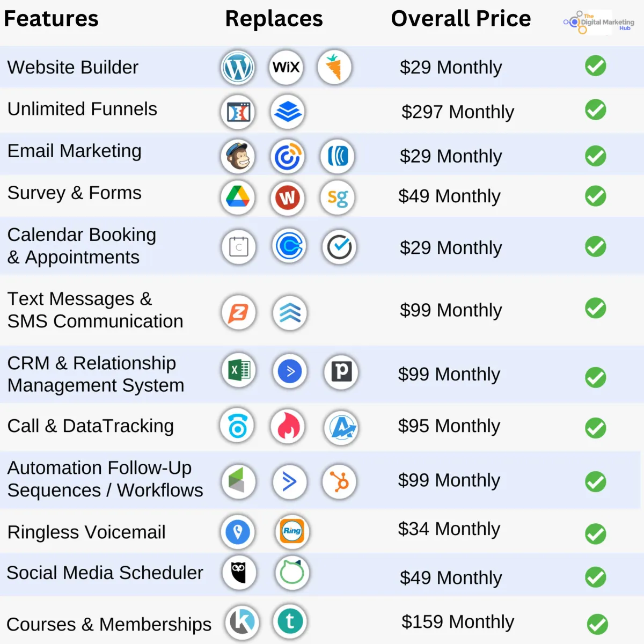
Task: Click the Hootsuite owl icon
Action: tap(239, 573)
